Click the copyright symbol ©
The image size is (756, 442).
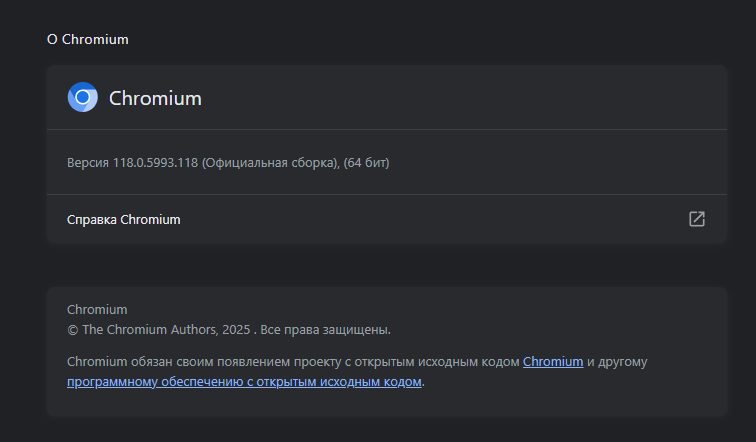(x=72, y=329)
